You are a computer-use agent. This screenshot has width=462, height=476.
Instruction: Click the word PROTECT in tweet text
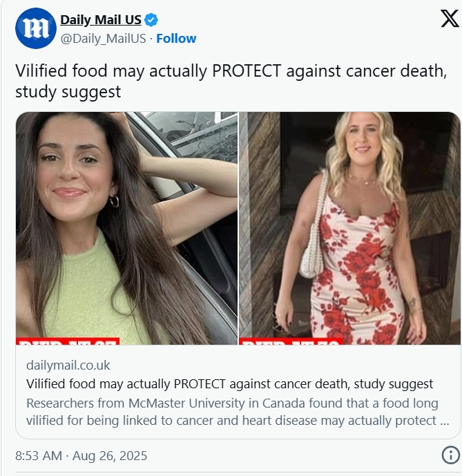[247, 70]
